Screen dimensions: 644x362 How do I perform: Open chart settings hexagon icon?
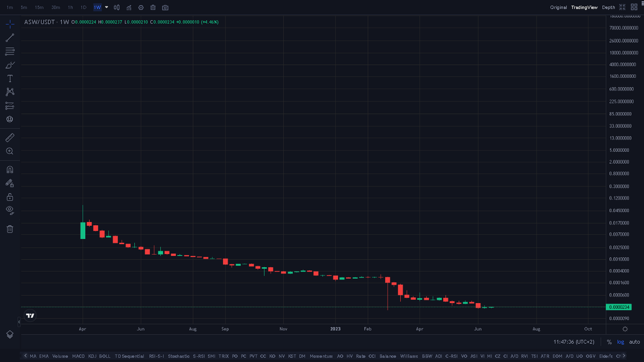141,8
